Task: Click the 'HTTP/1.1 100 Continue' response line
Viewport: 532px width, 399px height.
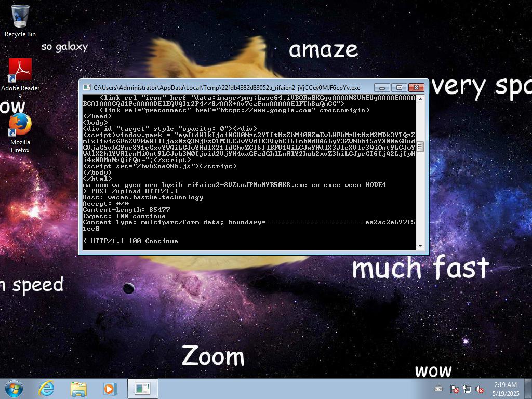Action: point(130,241)
